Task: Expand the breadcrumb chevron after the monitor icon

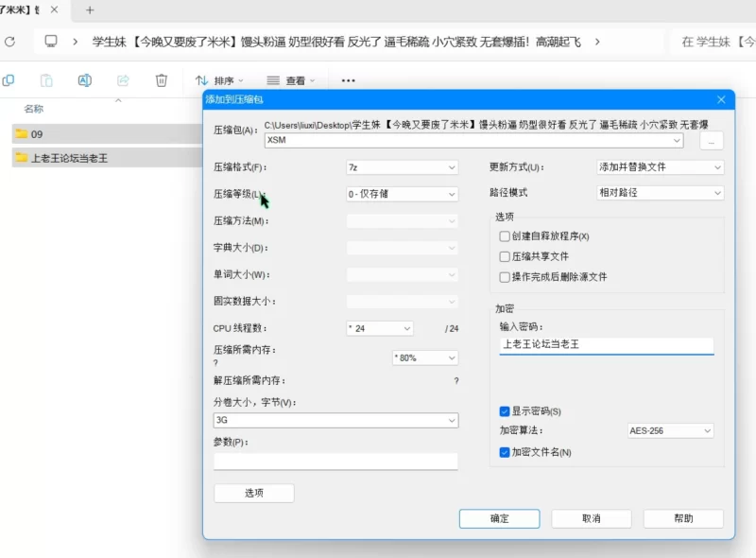Action: click(x=75, y=42)
